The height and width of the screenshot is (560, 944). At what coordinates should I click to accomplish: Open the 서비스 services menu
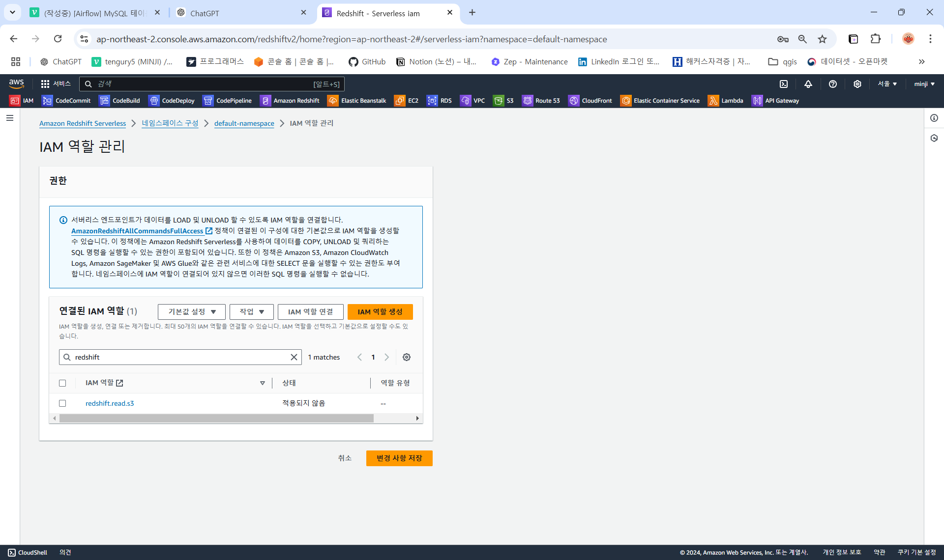(56, 84)
